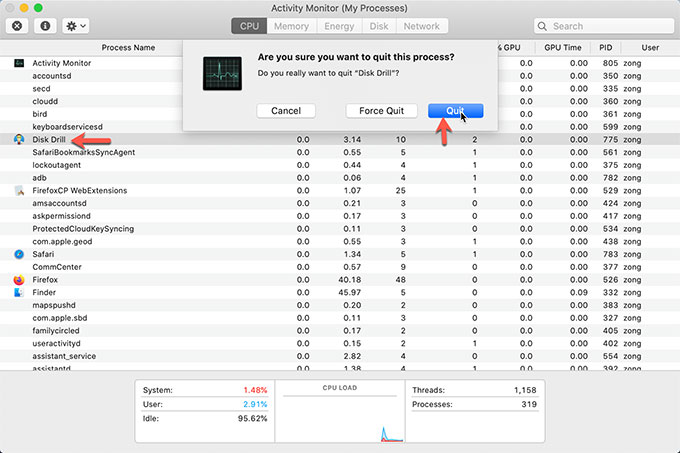Select the Firefox process name
The image size is (680, 453).
click(x=45, y=280)
